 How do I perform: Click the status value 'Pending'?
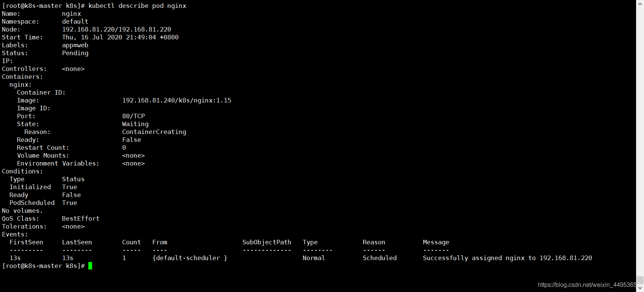pyautogui.click(x=75, y=53)
